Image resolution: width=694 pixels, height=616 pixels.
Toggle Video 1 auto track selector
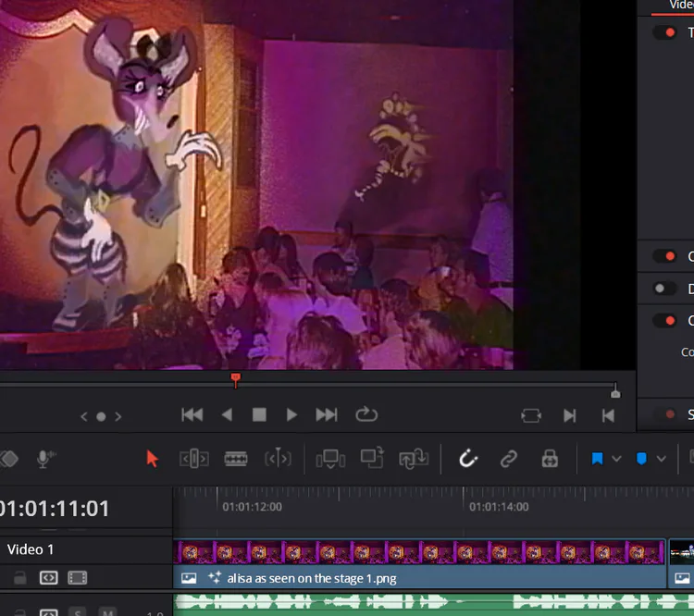tap(49, 578)
